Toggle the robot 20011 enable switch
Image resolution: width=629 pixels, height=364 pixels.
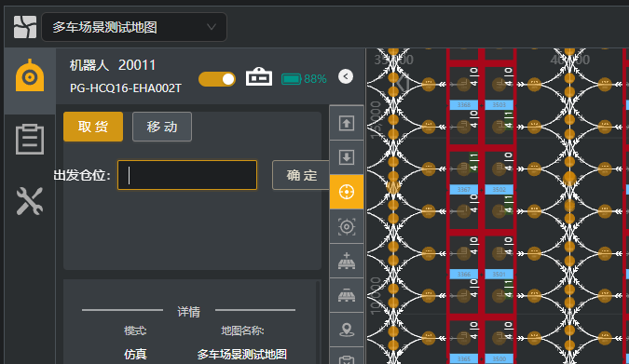pyautogui.click(x=217, y=79)
